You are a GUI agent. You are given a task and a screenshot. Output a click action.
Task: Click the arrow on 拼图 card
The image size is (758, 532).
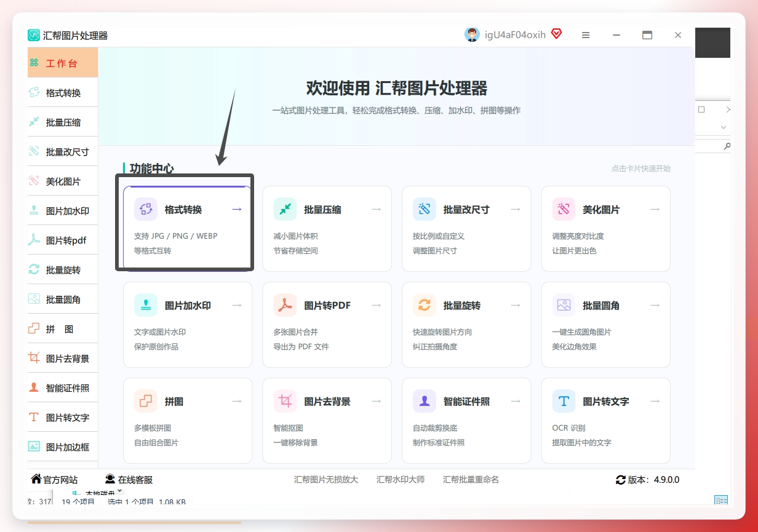(x=237, y=402)
